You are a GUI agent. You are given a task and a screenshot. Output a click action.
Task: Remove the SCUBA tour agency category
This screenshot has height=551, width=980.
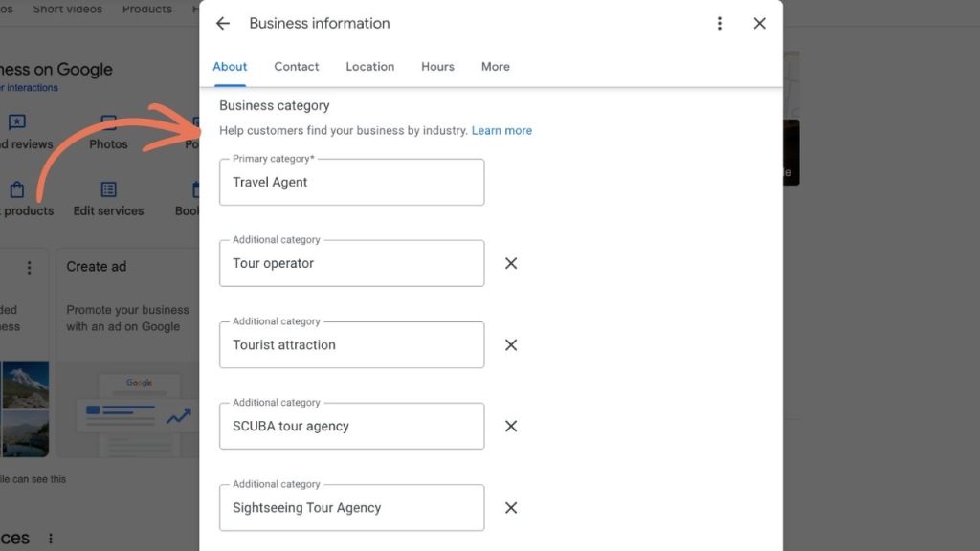510,426
